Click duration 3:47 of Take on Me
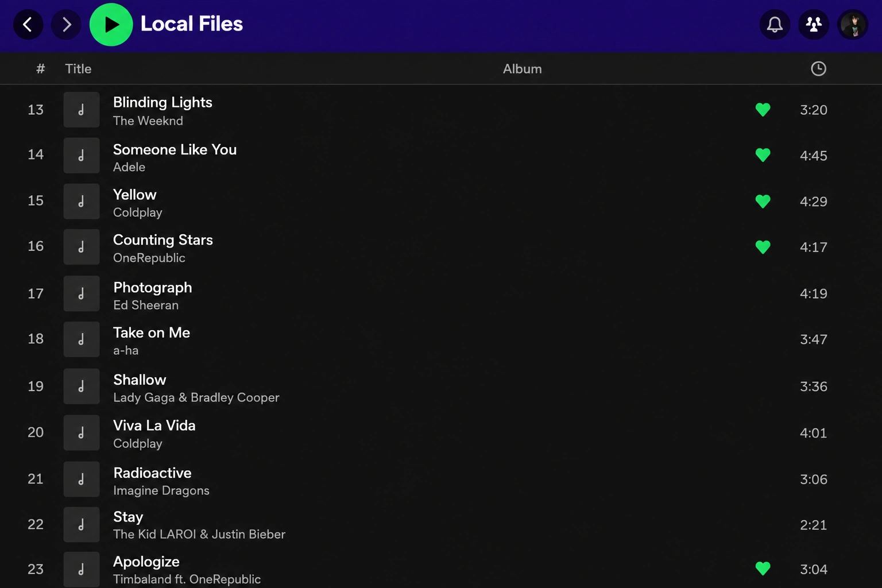Image resolution: width=882 pixels, height=588 pixels. click(813, 339)
